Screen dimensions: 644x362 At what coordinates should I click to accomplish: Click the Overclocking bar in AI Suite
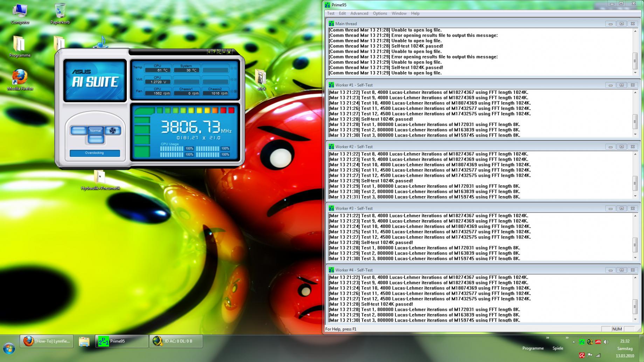click(x=95, y=153)
